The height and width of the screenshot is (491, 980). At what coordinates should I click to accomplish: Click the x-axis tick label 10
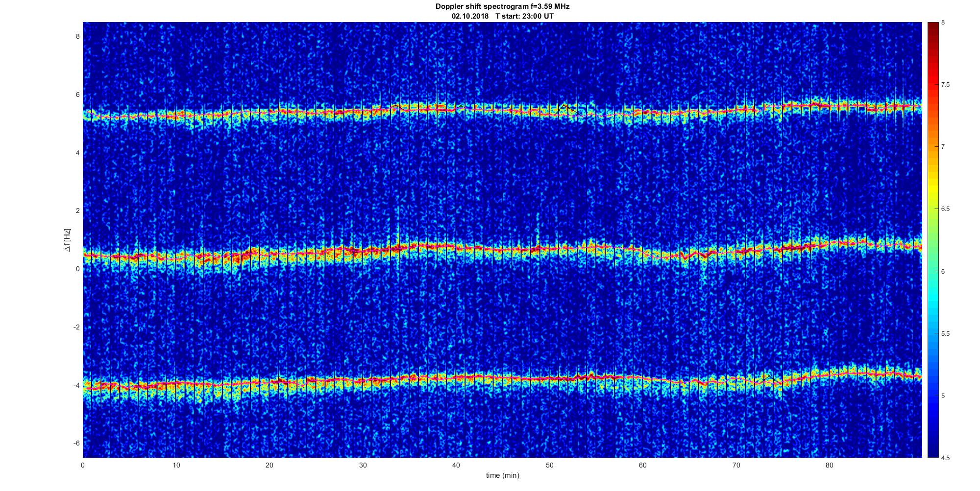(x=176, y=465)
